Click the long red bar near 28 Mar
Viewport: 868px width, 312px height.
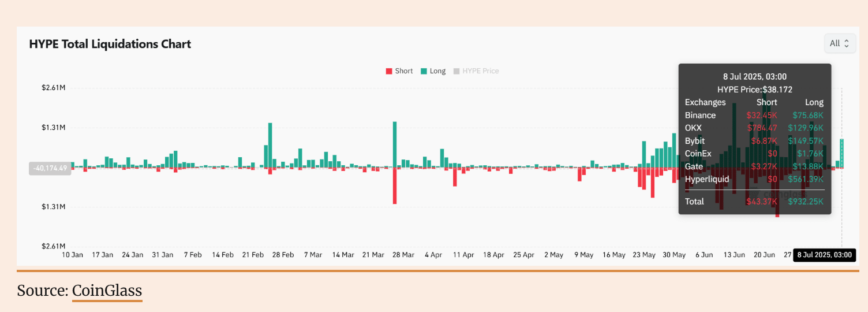[x=395, y=186]
